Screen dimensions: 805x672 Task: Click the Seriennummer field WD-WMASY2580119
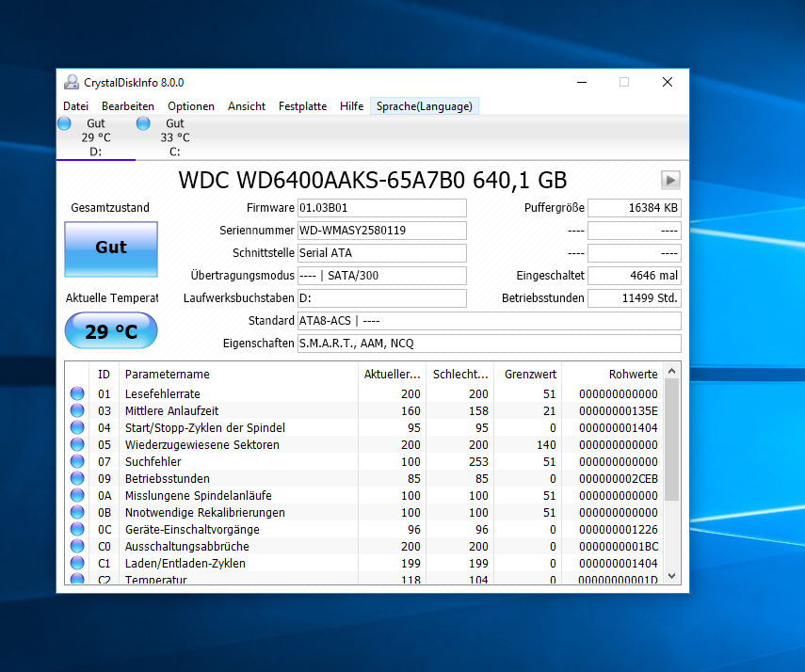[x=382, y=231]
